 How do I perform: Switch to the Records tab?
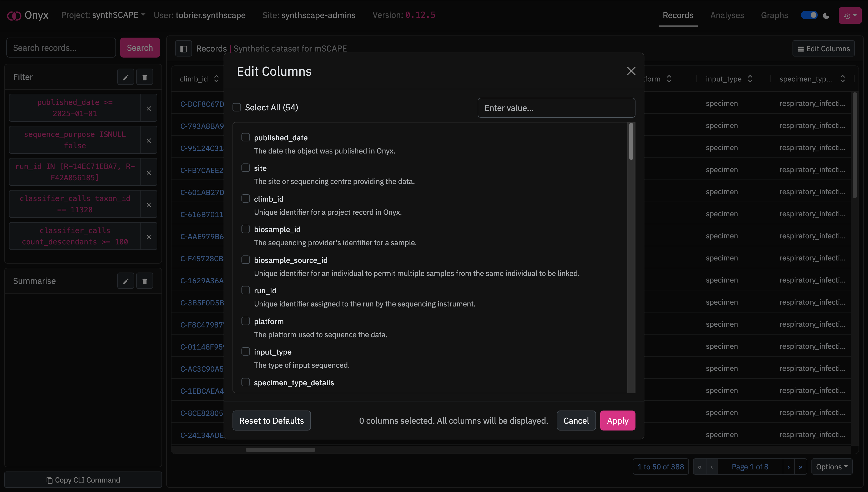click(x=678, y=16)
